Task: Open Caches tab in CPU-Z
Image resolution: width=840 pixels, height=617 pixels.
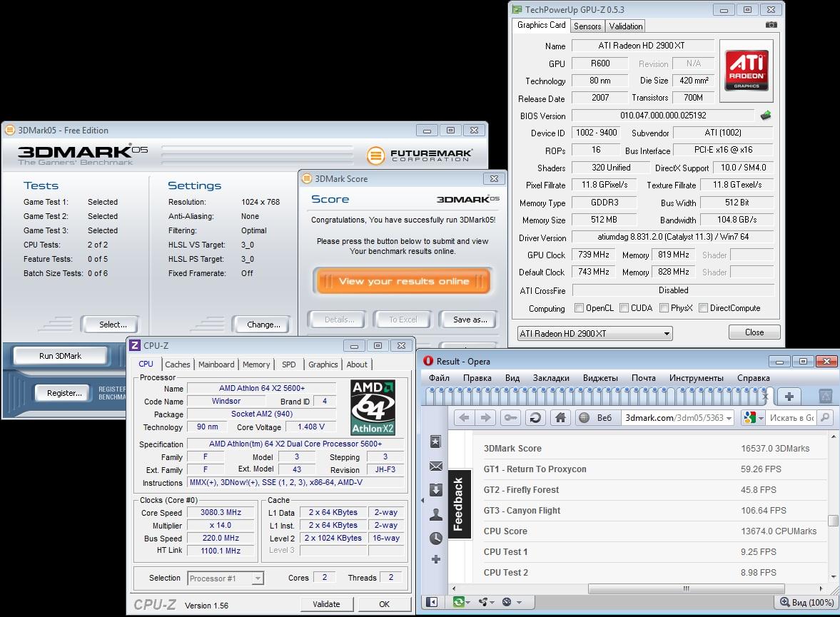Action: coord(177,364)
